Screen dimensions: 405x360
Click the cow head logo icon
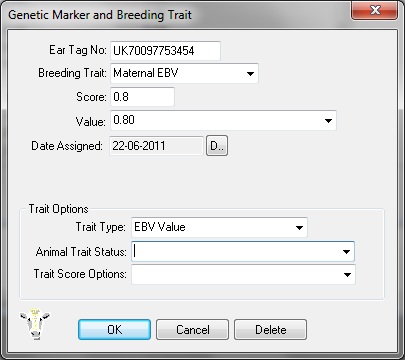coord(35,323)
